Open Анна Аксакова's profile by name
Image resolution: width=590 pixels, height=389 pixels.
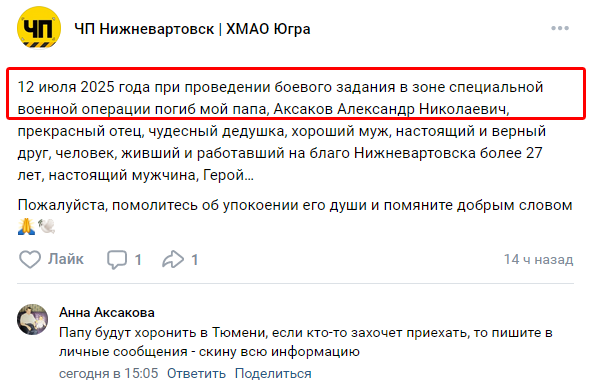107,313
